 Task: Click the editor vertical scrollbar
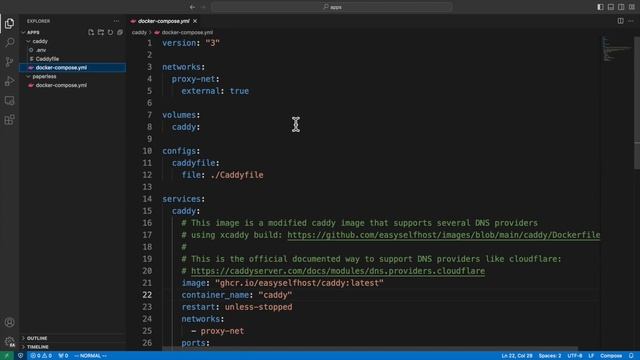click(637, 102)
